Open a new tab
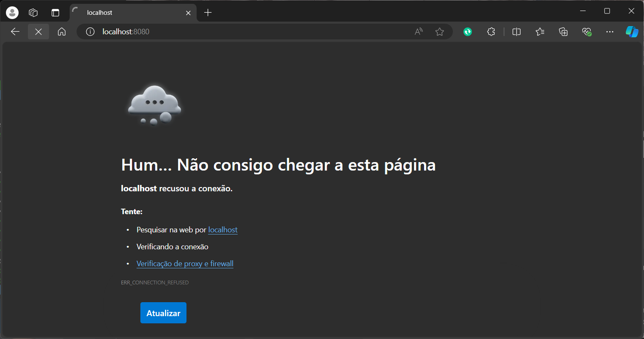This screenshot has height=339, width=644. tap(208, 13)
